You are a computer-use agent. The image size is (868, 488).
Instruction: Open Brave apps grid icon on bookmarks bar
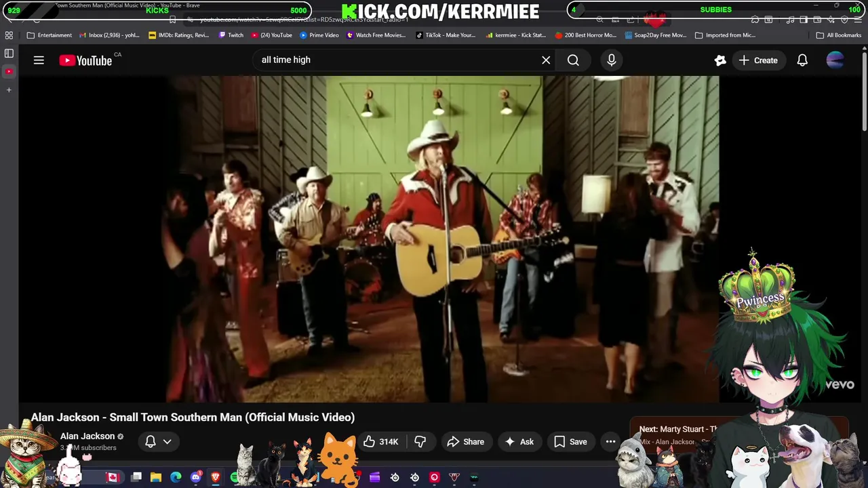tap(9, 35)
